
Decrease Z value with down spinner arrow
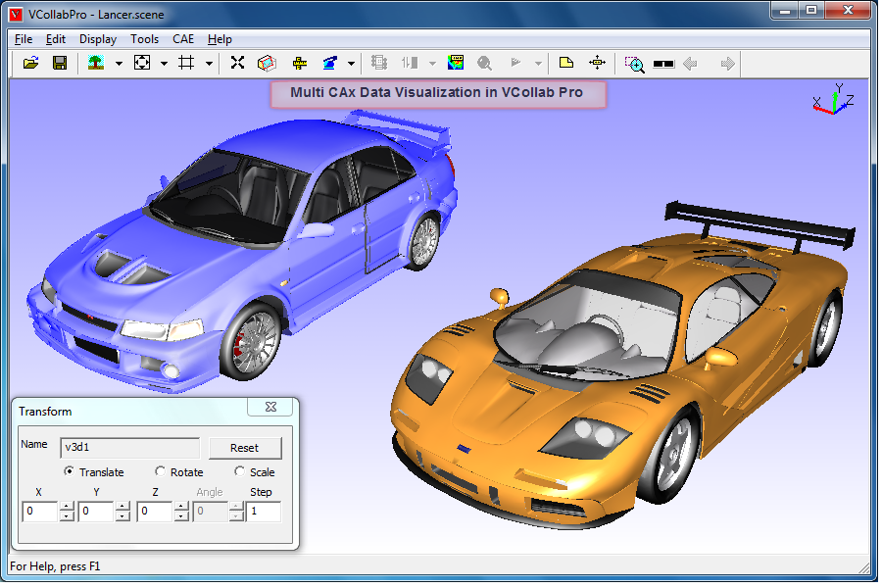pos(181,516)
